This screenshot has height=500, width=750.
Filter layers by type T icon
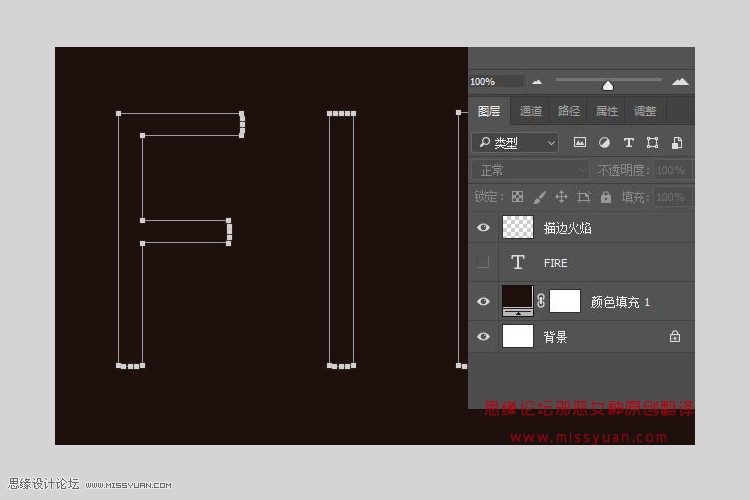tap(629, 143)
